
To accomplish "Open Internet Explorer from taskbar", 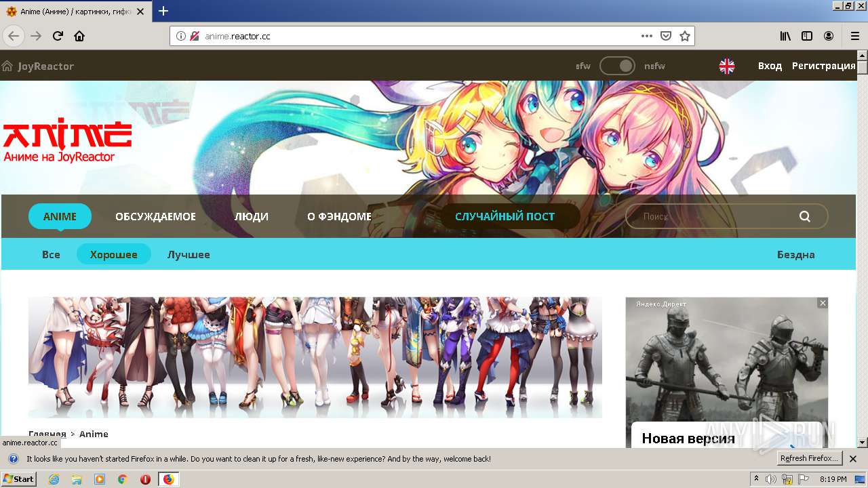I will [x=54, y=479].
